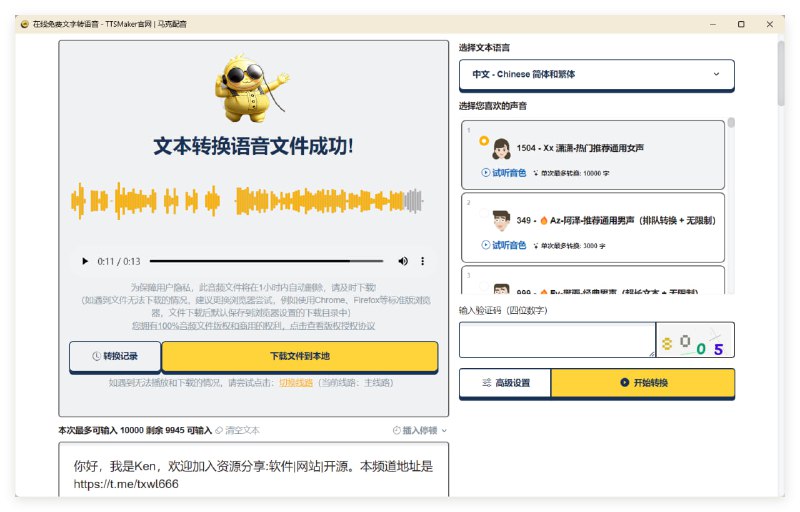Click the 文本转换语音文件成功! heading
This screenshot has height=512, width=800.
(x=254, y=146)
